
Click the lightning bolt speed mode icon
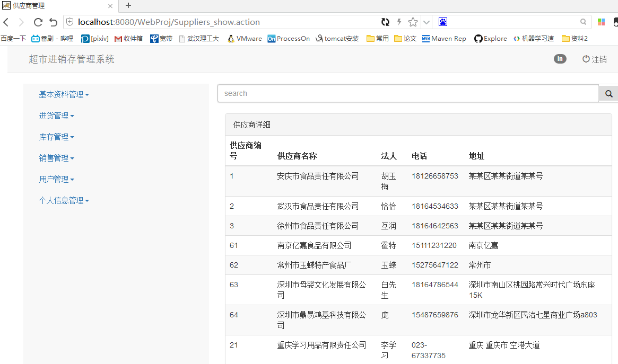point(399,22)
